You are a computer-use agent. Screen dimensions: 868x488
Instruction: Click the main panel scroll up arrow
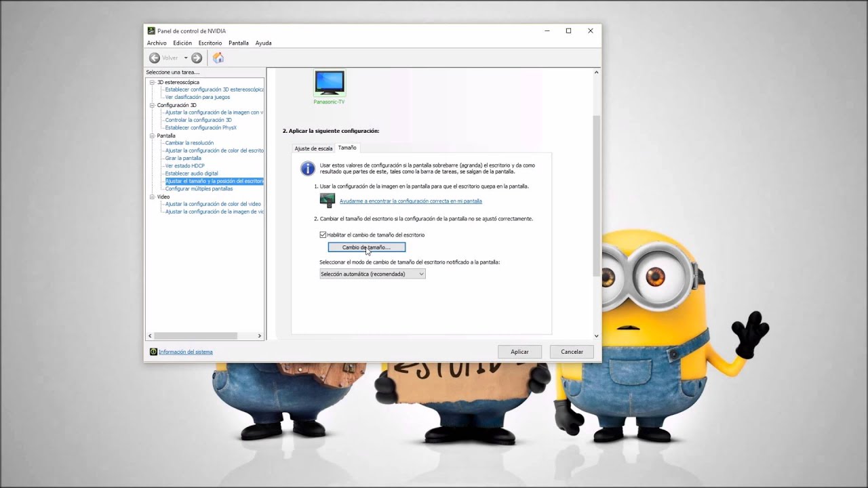[597, 72]
